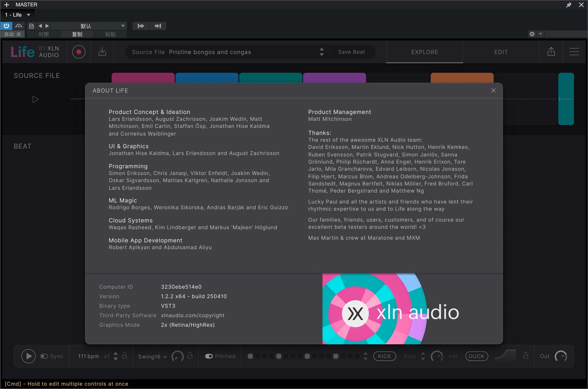Open the 默认 preset dropdown

click(89, 26)
